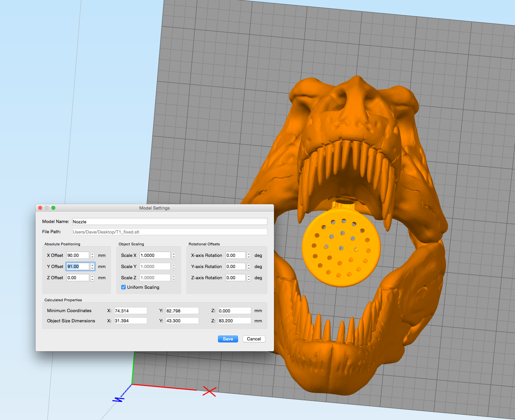Select the Minimum Coordinates Z value
Viewport: 515px width, 420px height.
click(234, 311)
